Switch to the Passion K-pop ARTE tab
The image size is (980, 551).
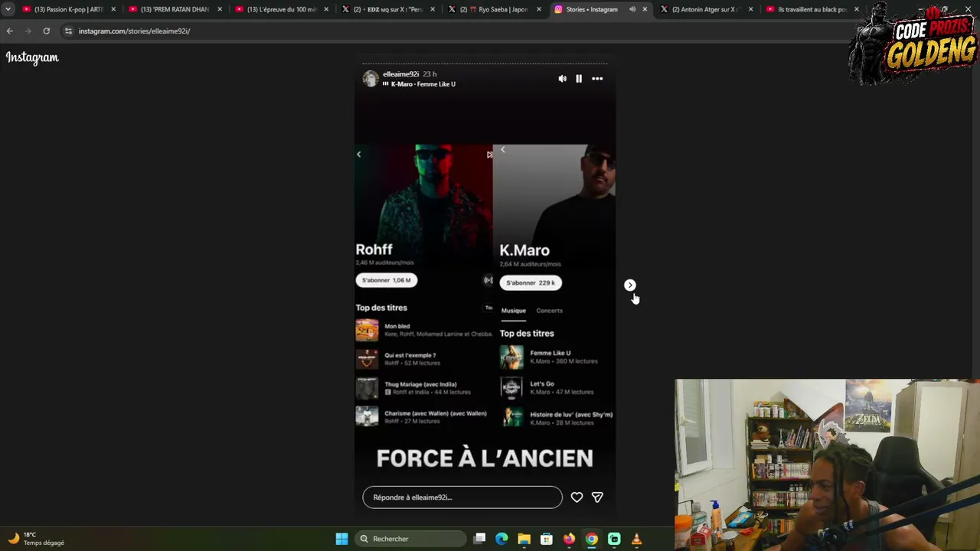[69, 9]
